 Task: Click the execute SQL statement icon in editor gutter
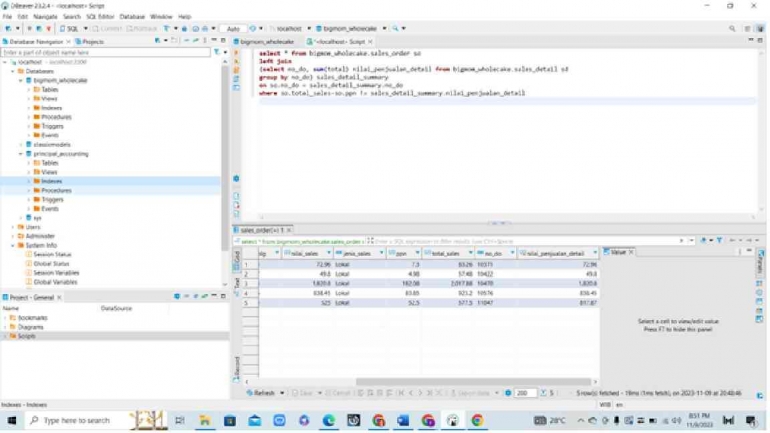click(x=236, y=53)
